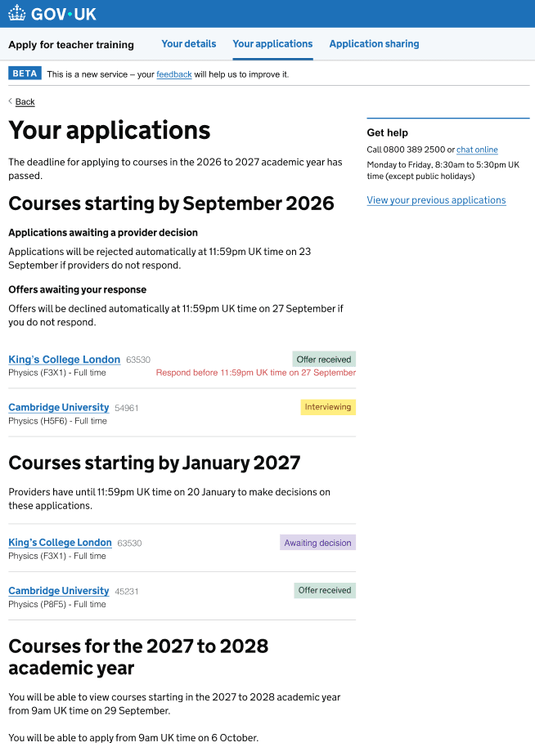The width and height of the screenshot is (535, 756).
Task: Click Offer received tag for King's College
Action: point(324,359)
